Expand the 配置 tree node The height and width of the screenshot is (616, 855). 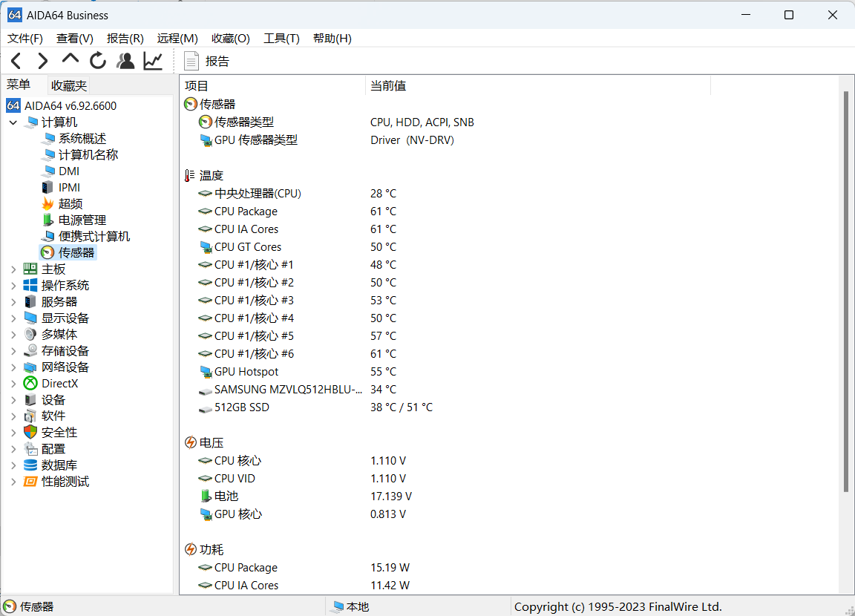pos(13,449)
